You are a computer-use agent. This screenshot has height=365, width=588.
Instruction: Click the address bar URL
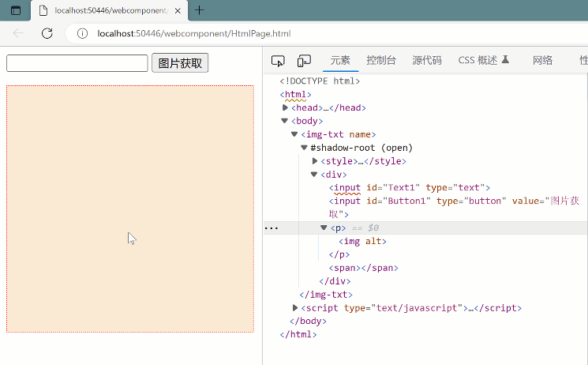[194, 33]
